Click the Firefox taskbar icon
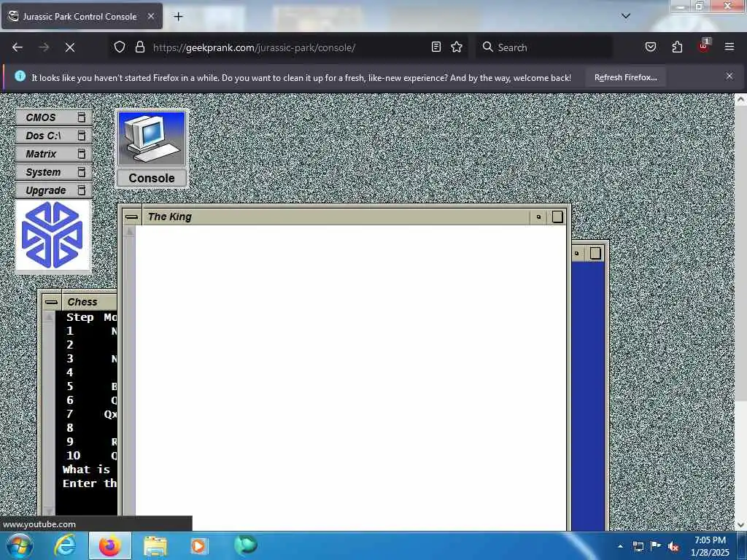This screenshot has width=747, height=560. tap(110, 546)
